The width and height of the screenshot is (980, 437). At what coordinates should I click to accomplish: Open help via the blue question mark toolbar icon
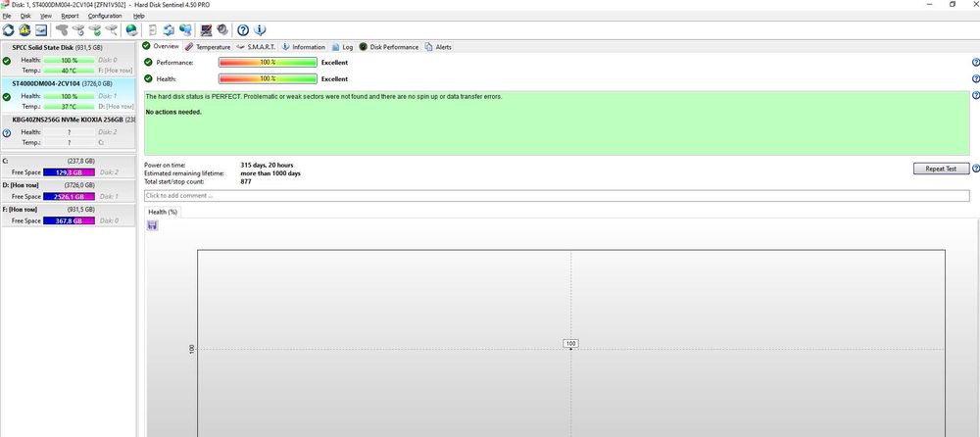243,30
